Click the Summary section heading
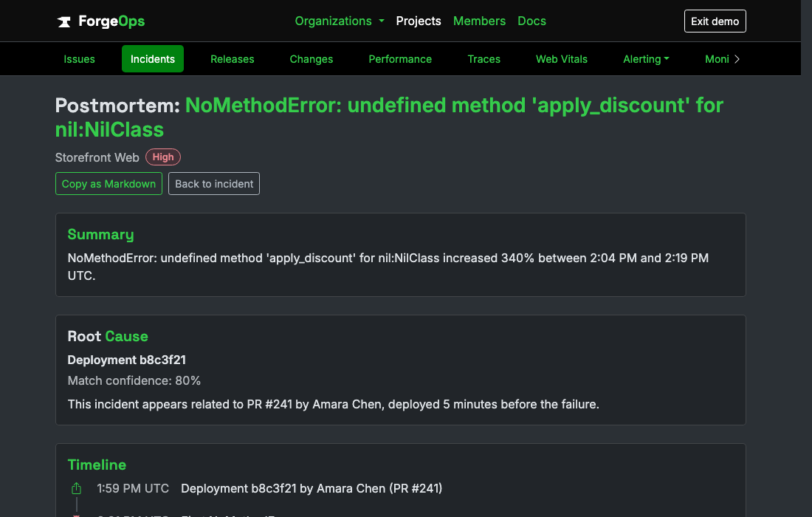Screen dimensions: 812x517 [100, 235]
